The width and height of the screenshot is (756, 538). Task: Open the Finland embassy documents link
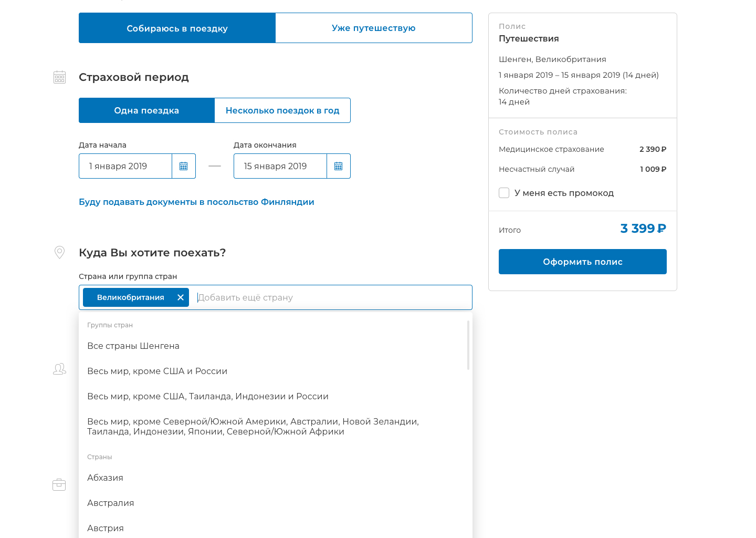196,202
